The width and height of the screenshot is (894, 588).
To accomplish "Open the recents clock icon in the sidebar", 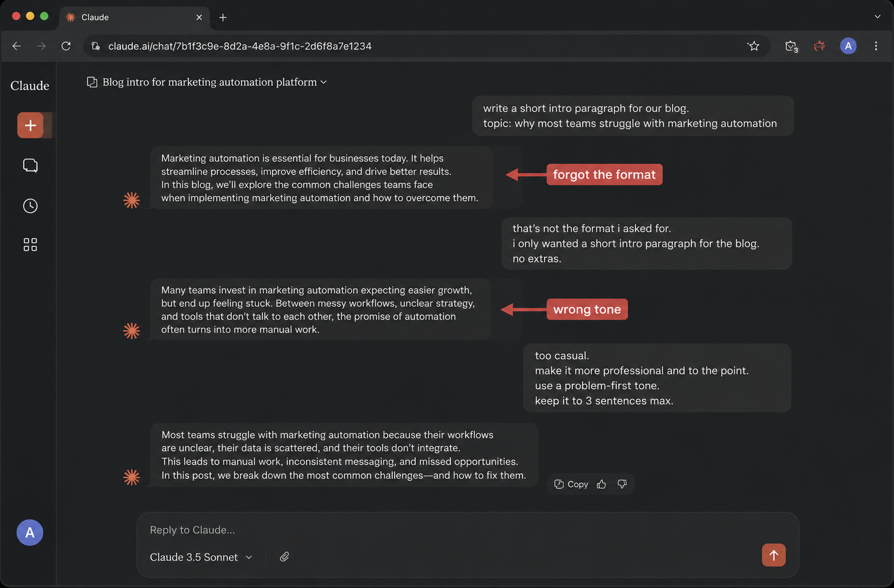I will (x=30, y=206).
